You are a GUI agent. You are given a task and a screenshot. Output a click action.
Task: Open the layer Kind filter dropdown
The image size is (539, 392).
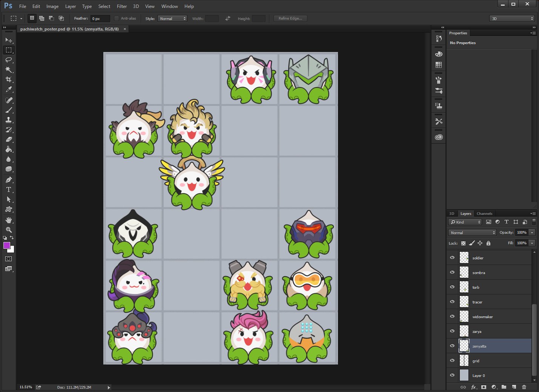pos(465,222)
